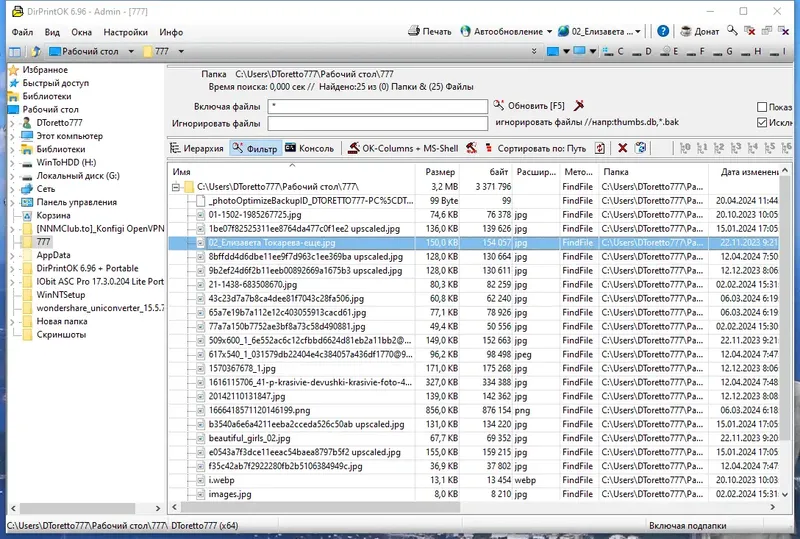The height and width of the screenshot is (539, 800).
Task: Click tree level 1 expand icon
Action: tap(702, 148)
